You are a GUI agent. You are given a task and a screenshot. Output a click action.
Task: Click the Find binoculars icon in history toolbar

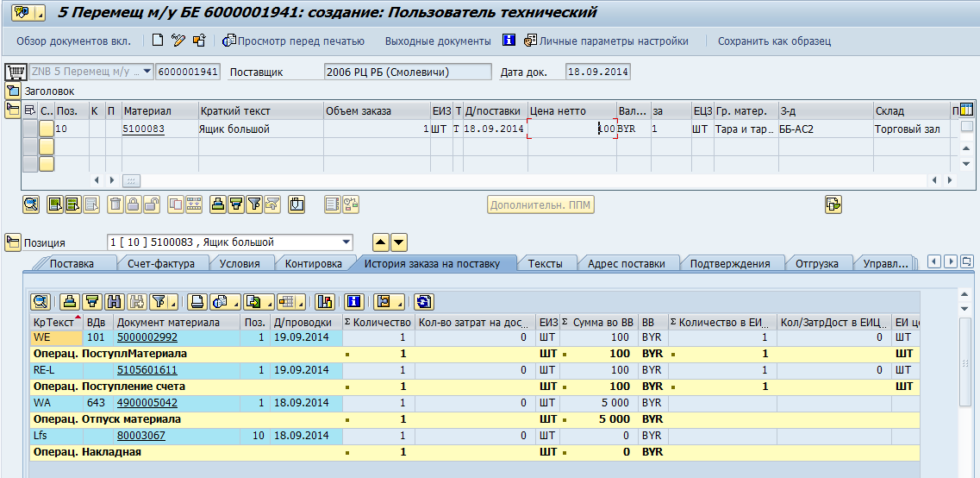pos(114,301)
